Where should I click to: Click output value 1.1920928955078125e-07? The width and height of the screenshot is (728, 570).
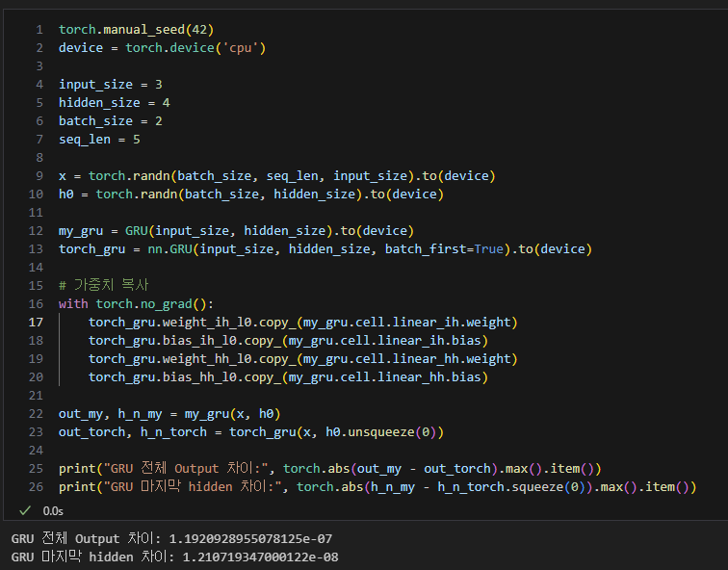(x=250, y=539)
